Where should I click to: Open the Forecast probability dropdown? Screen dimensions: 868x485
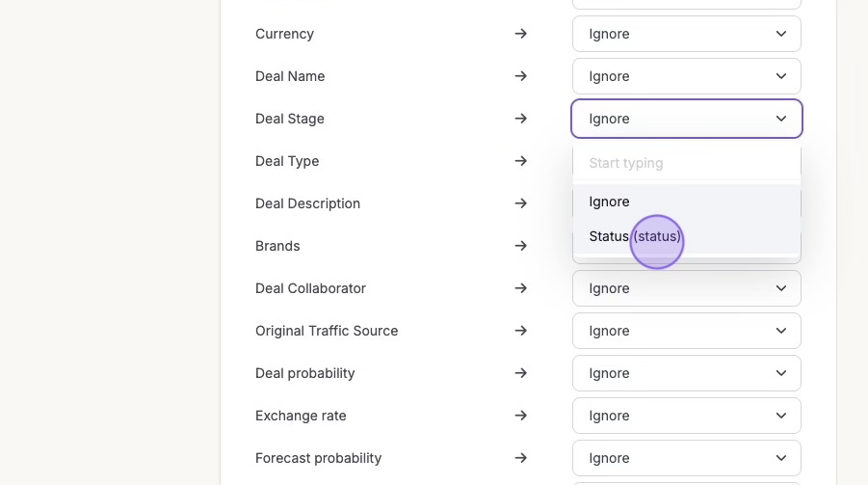click(x=686, y=458)
